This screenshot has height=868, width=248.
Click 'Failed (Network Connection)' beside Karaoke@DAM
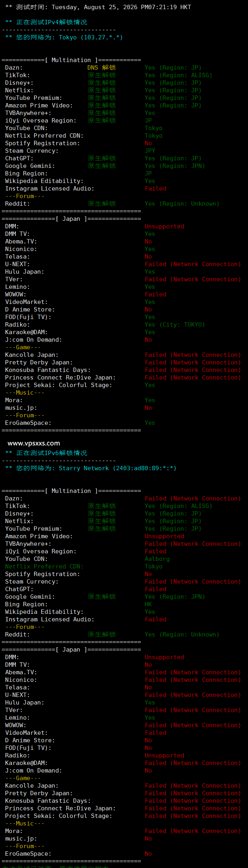[x=193, y=763]
